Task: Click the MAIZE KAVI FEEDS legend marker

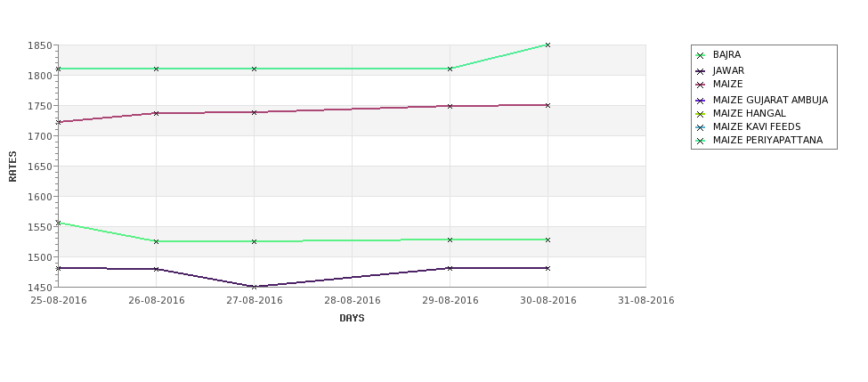Action: 701,127
